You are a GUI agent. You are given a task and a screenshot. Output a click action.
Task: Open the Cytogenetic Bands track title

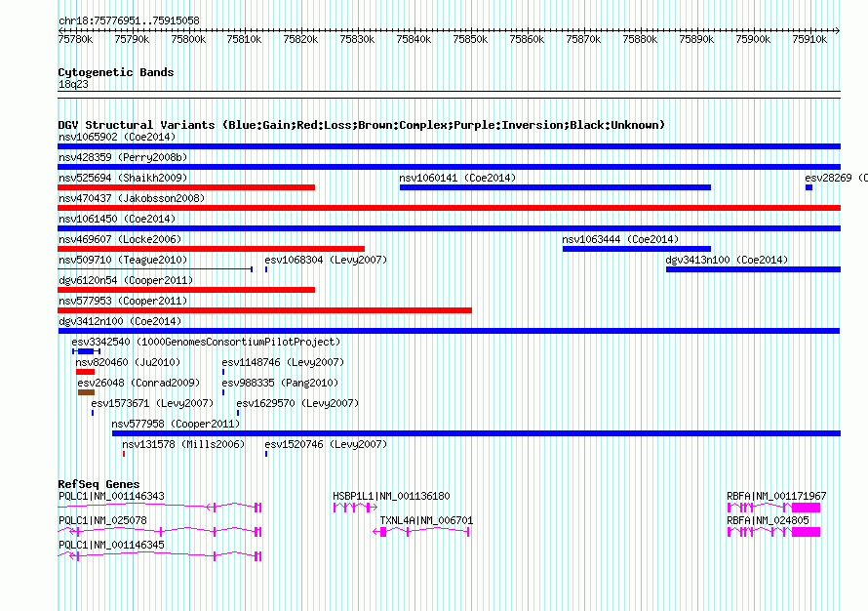116,72
